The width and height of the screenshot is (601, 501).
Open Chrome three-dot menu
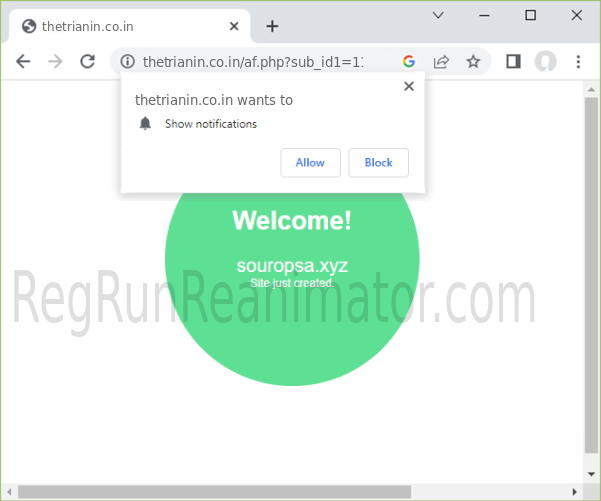click(578, 61)
